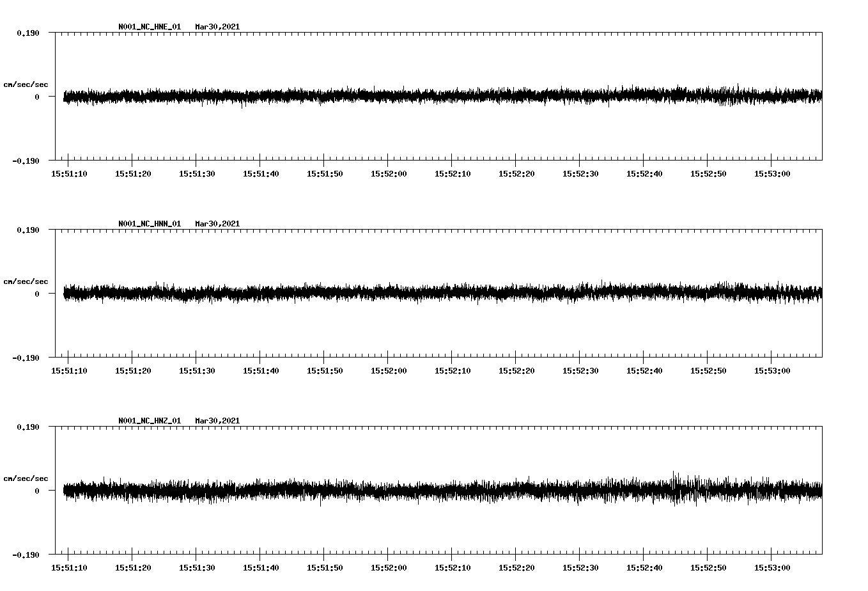Select the 15:51:10 time tick on top axis
868x591 pixels.
70,173
